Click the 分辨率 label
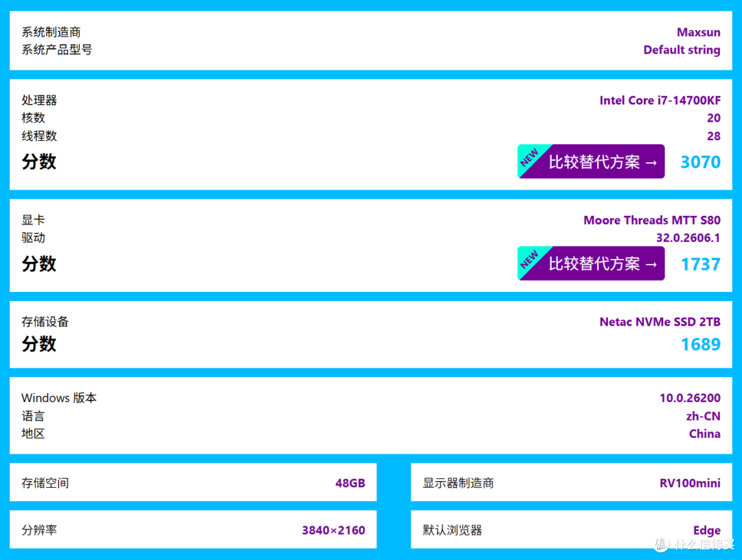 click(39, 530)
